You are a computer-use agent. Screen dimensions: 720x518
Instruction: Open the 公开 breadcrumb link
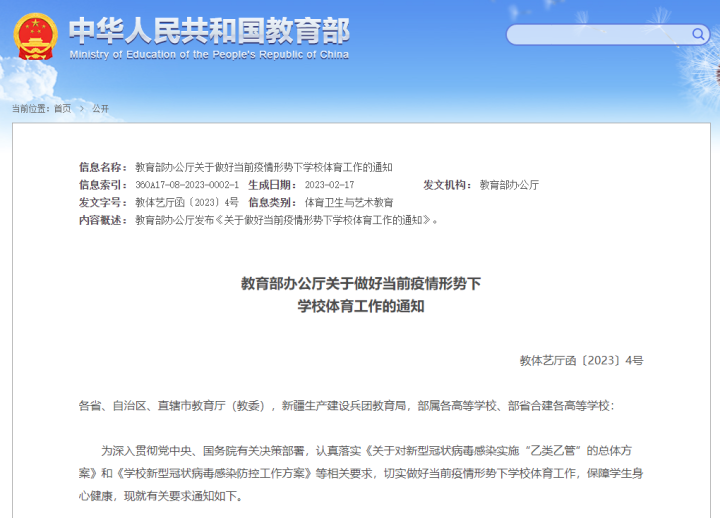pos(100,108)
